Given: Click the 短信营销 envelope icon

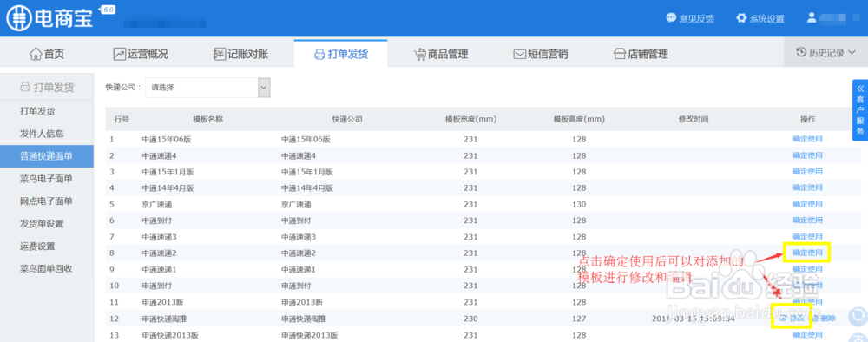Looking at the screenshot, I should pos(519,54).
